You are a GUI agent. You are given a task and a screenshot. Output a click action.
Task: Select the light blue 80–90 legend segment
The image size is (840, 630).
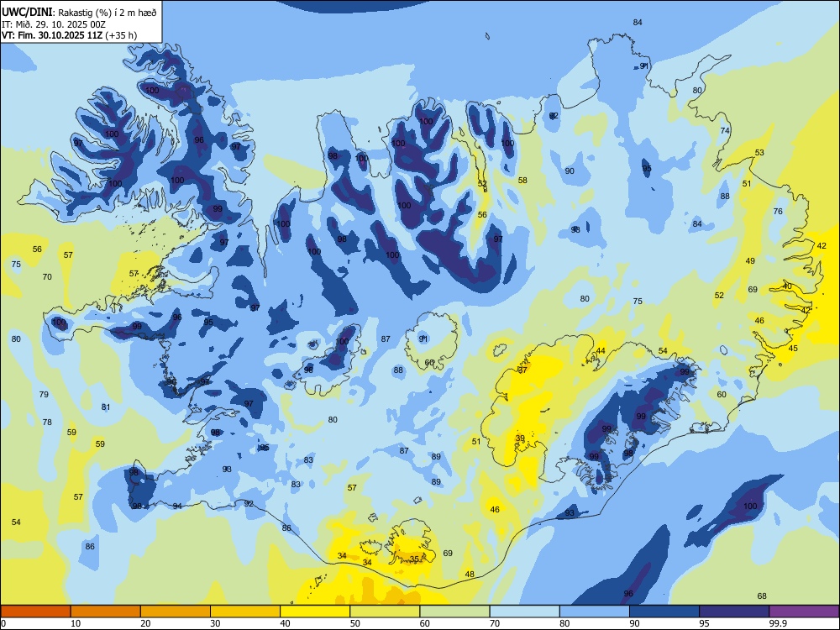click(x=595, y=612)
